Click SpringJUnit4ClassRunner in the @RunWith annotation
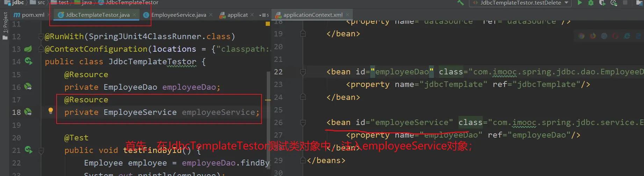This screenshot has height=176, width=644. point(145,36)
